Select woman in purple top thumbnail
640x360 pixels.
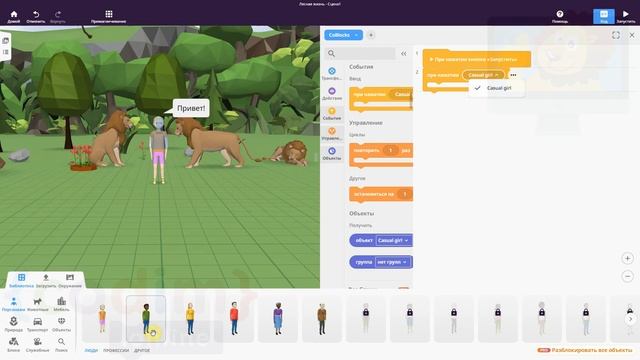(278, 319)
